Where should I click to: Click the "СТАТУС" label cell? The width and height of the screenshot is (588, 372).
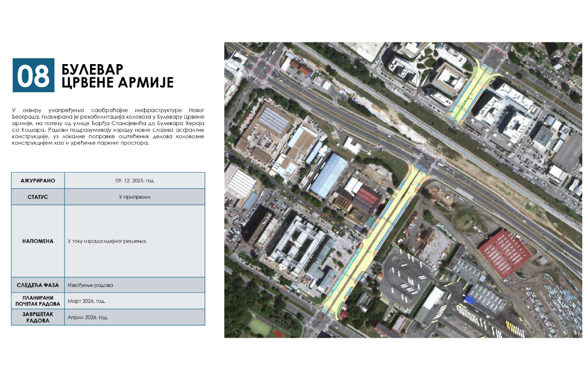pos(38,197)
